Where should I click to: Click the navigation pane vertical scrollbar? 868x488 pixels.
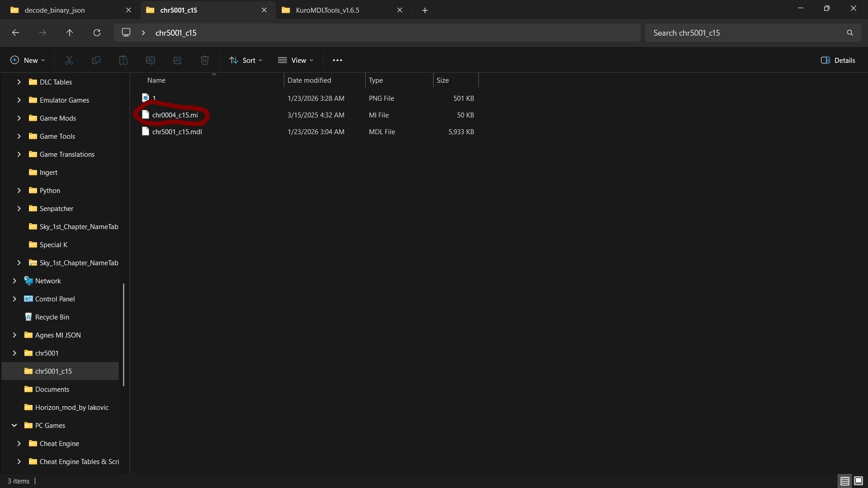(123, 335)
